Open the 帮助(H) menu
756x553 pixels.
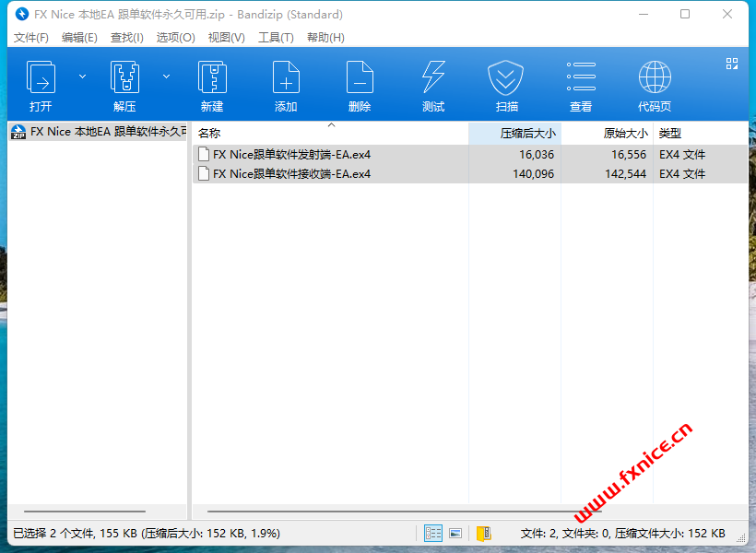pyautogui.click(x=326, y=38)
